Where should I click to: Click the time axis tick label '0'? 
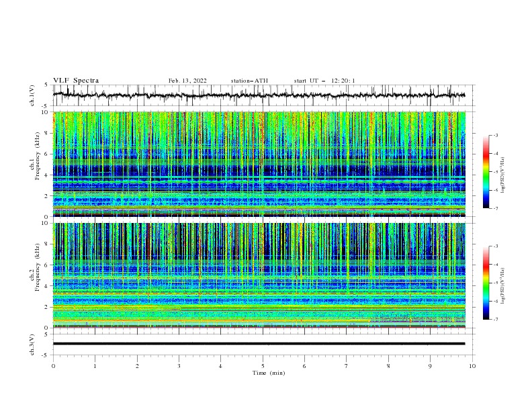coord(53,366)
